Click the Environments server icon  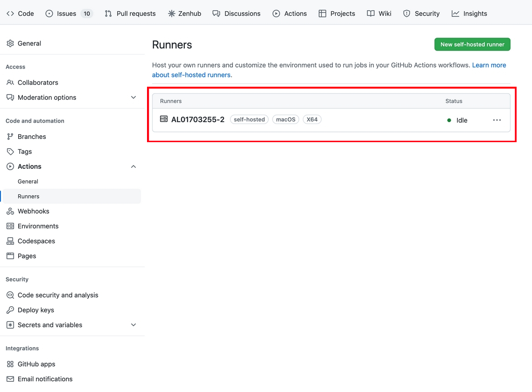pyautogui.click(x=10, y=226)
